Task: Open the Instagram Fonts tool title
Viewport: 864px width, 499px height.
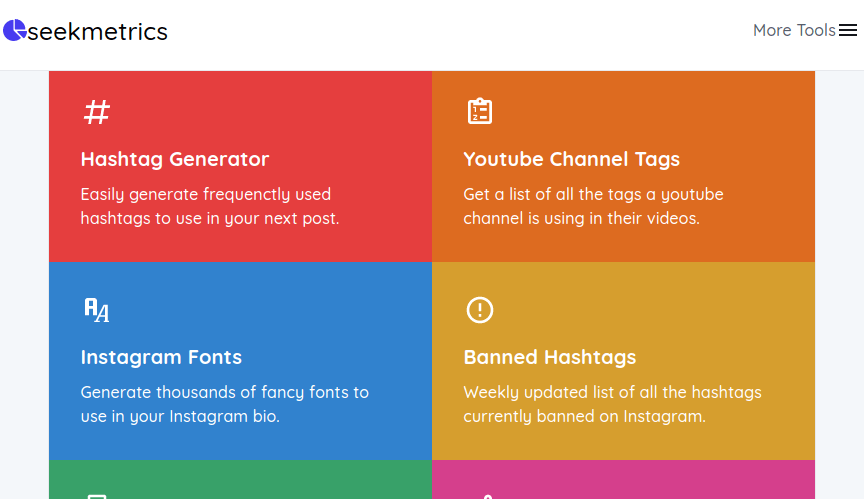Action: tap(161, 357)
